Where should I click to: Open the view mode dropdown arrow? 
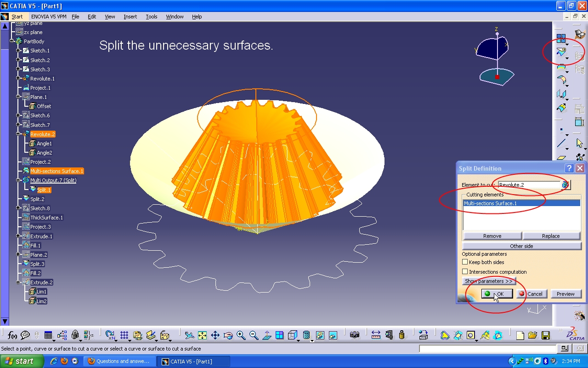click(312, 340)
